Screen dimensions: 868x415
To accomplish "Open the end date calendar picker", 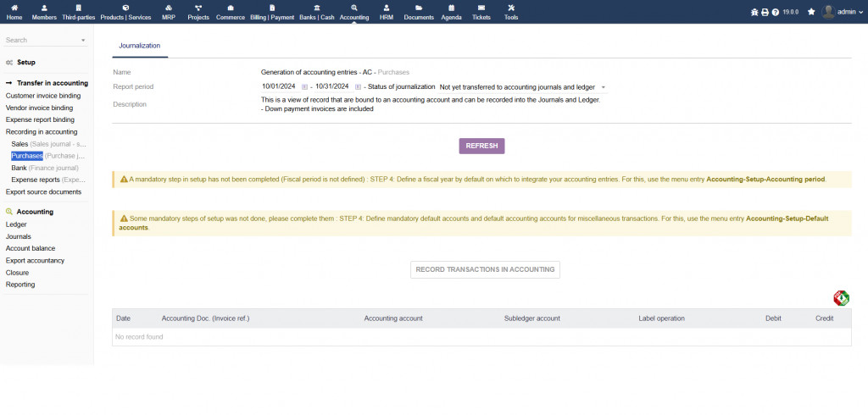I will coord(358,87).
